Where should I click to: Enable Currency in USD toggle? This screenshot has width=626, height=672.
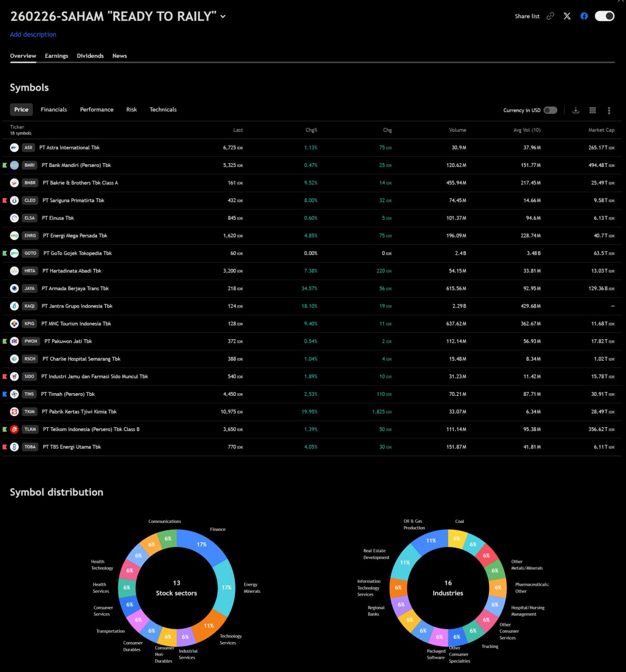pyautogui.click(x=550, y=110)
